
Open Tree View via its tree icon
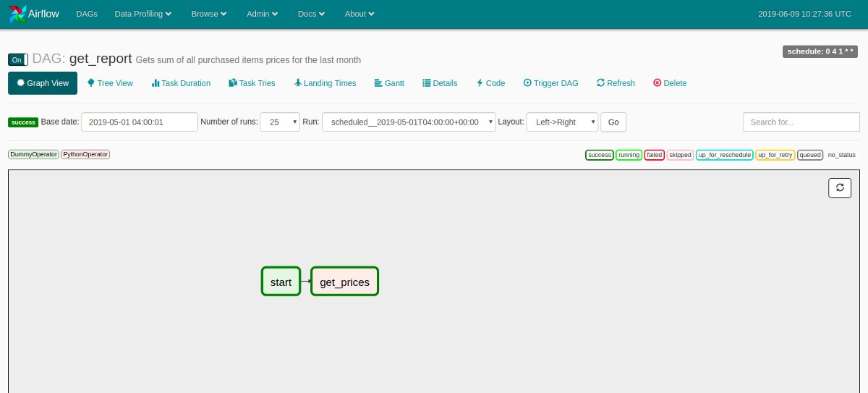91,83
